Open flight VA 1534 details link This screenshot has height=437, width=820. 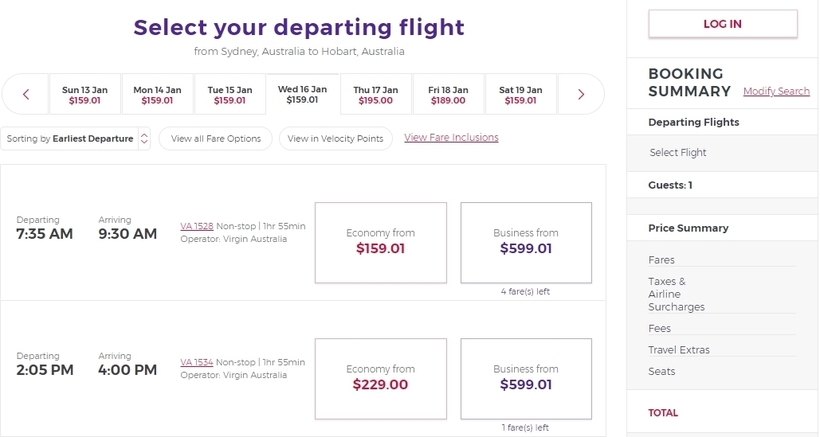[197, 362]
